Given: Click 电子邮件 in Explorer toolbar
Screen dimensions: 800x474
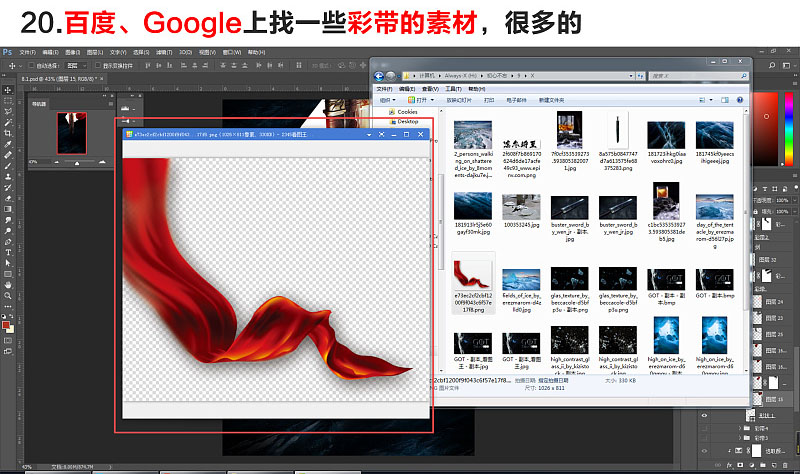Looking at the screenshot, I should point(516,100).
